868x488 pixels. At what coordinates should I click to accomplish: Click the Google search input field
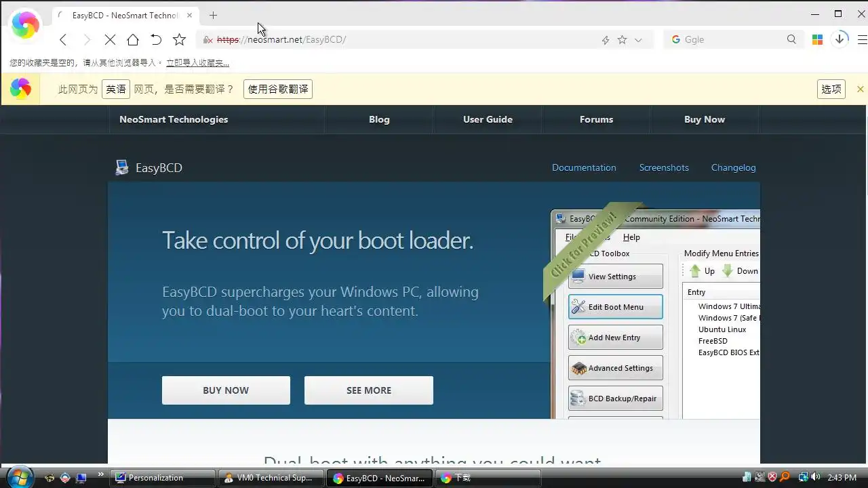click(x=732, y=39)
